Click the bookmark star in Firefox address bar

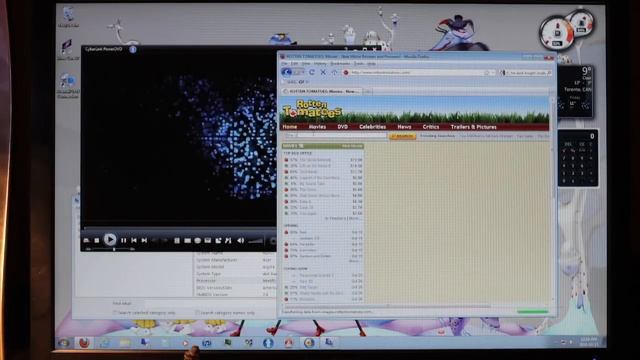pos(487,72)
